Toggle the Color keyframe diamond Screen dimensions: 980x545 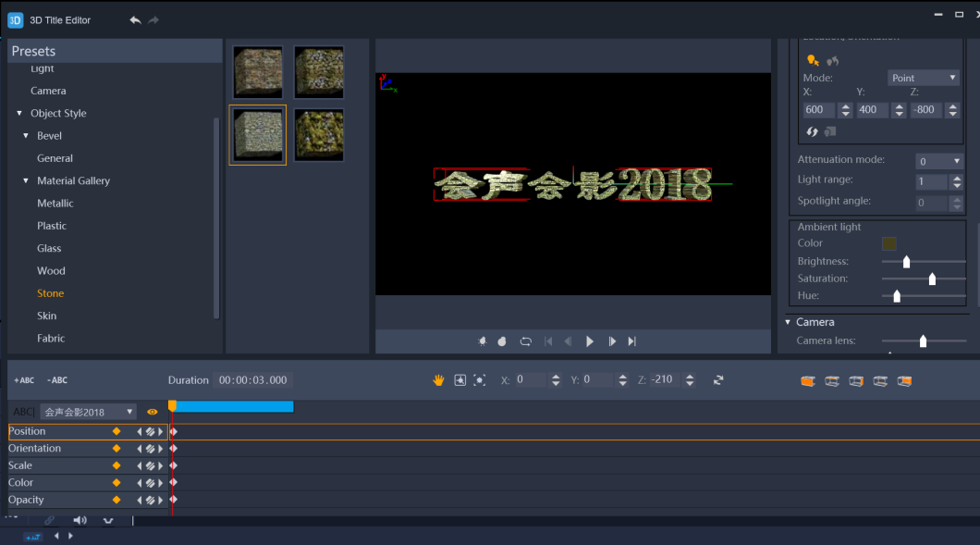(116, 482)
